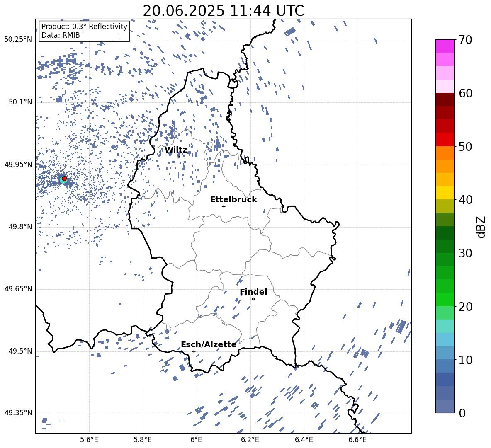Select the Ettelbruck city label
The image size is (491, 448).
tap(233, 200)
